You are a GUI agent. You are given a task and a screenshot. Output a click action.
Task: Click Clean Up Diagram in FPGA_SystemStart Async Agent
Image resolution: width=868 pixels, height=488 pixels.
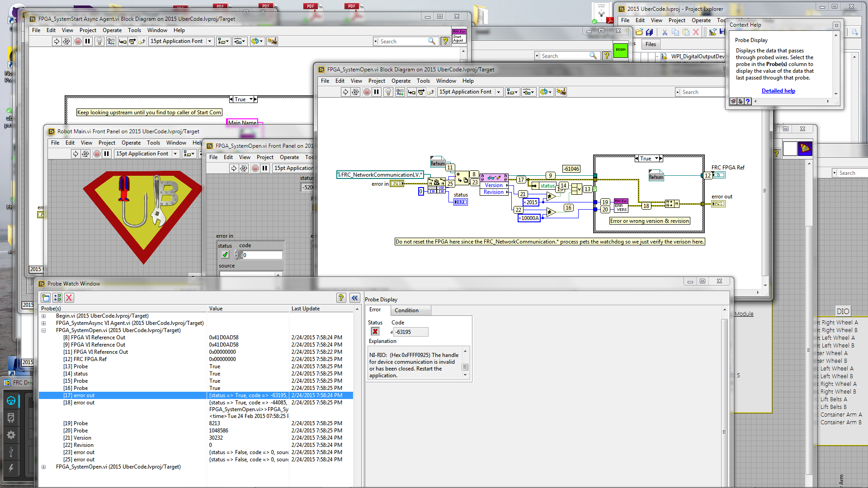[272, 41]
